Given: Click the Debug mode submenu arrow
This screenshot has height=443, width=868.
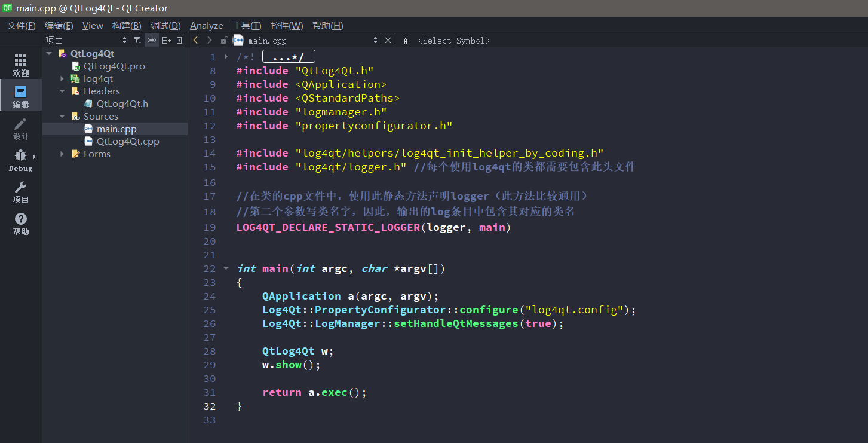Looking at the screenshot, I should pyautogui.click(x=34, y=157).
